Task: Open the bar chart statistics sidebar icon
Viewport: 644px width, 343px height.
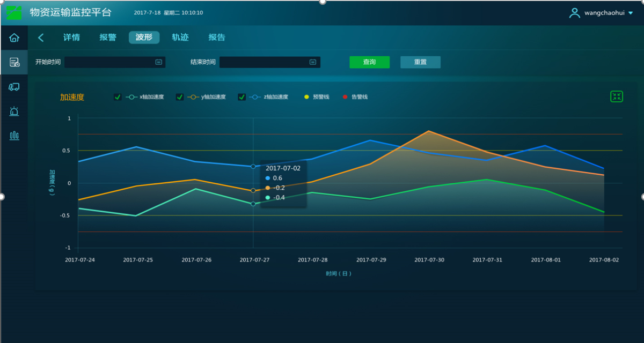Action: pos(14,136)
